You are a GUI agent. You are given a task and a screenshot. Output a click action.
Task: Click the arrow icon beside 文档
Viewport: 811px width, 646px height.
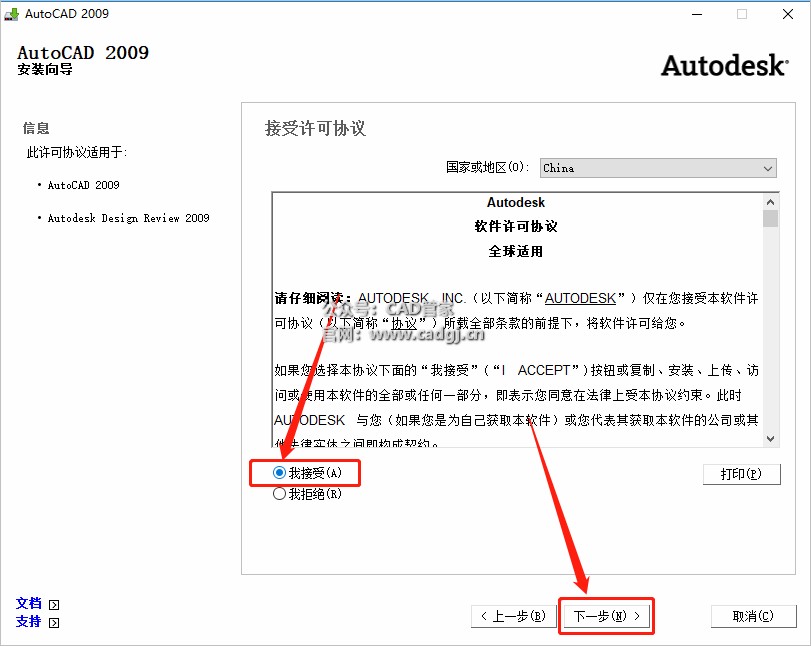coord(54,605)
